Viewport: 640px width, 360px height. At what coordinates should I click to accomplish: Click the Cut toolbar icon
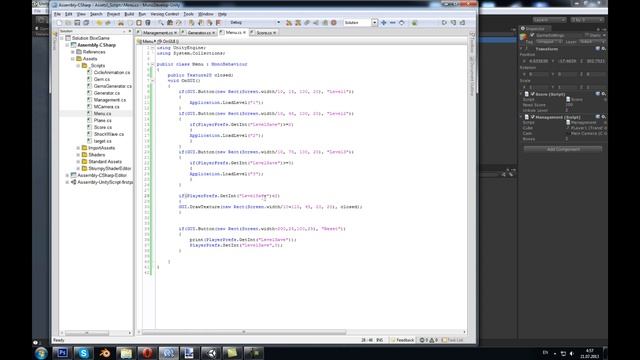(x=121, y=23)
